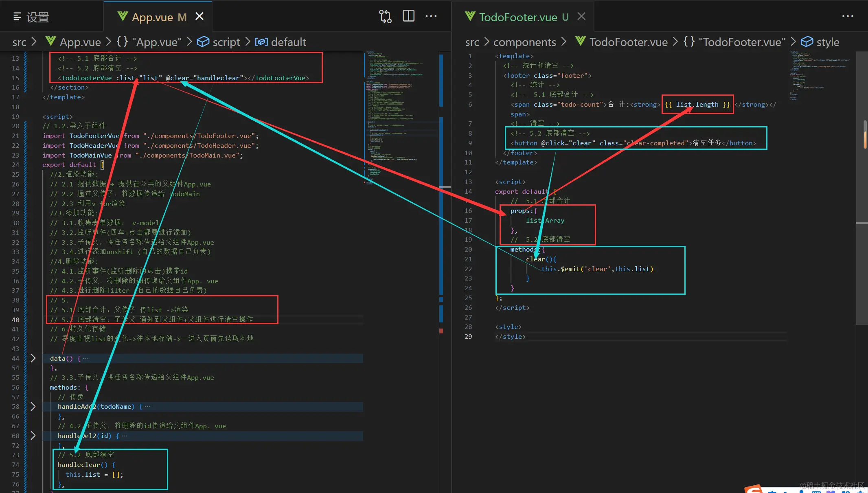Open source control changes compare icon
Viewport: 868px width, 493px height.
point(385,16)
